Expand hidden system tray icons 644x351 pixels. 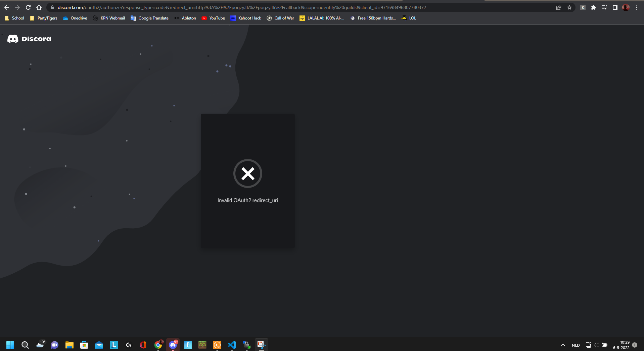[x=563, y=345]
